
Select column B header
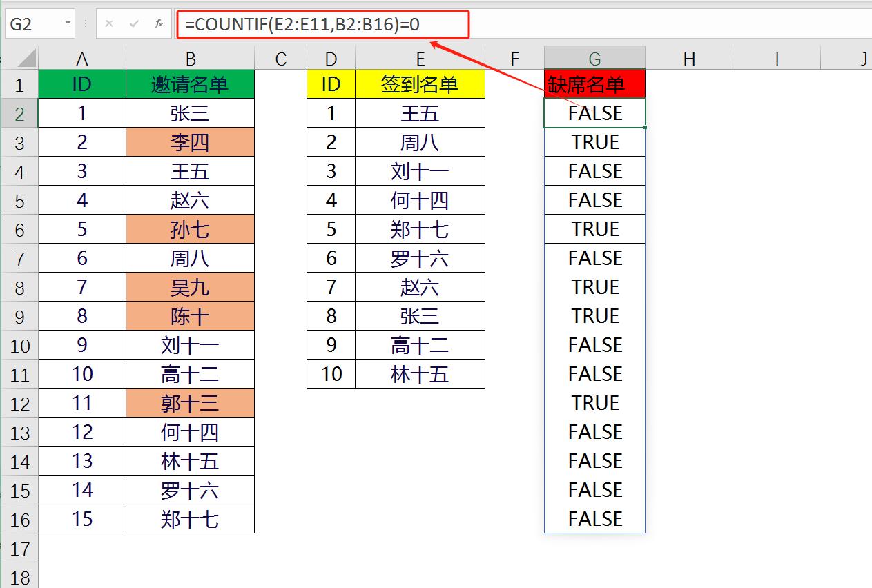(191, 59)
